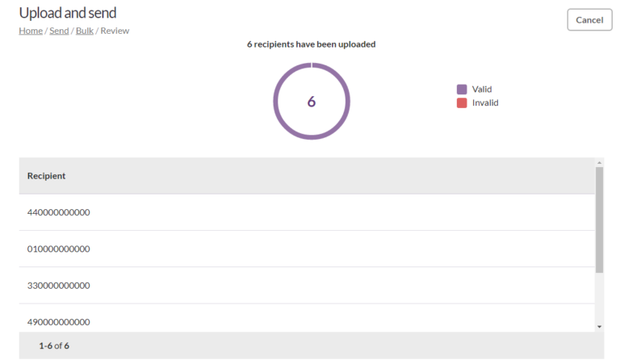Select recipient row 440000000000
The image size is (620, 364).
[307, 212]
